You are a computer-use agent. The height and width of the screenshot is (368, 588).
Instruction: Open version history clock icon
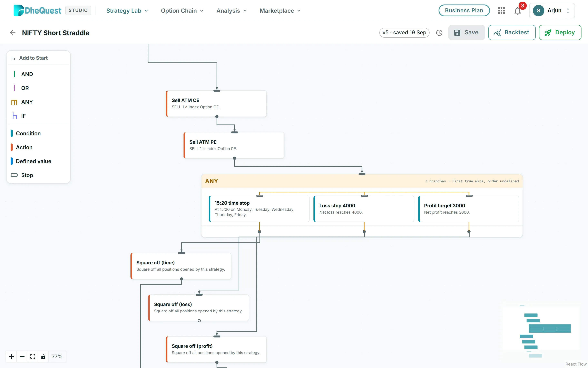[439, 33]
